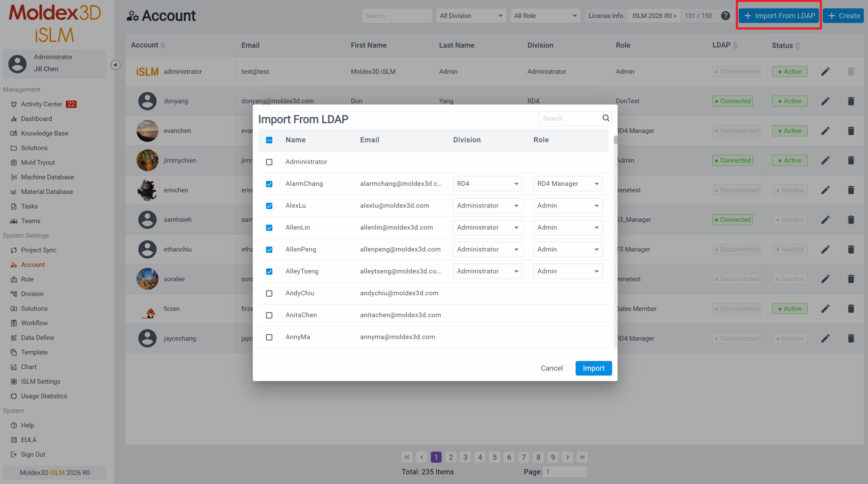868x484 pixels.
Task: Check the AnnyMa checkbox
Action: pos(269,337)
